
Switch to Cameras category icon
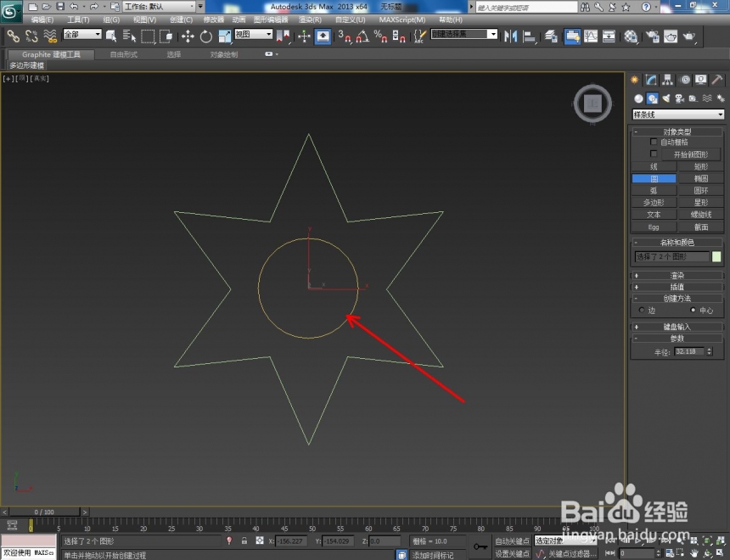tap(680, 98)
